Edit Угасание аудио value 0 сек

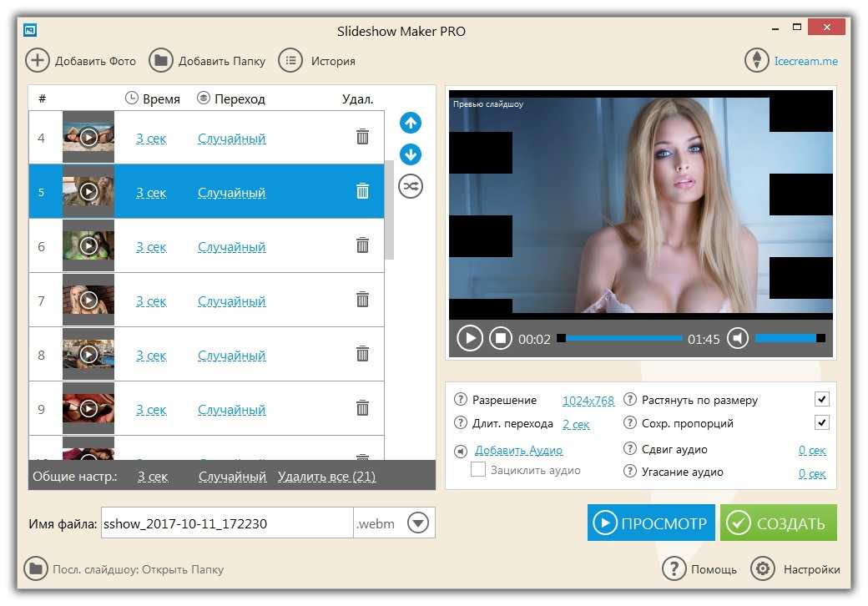812,473
